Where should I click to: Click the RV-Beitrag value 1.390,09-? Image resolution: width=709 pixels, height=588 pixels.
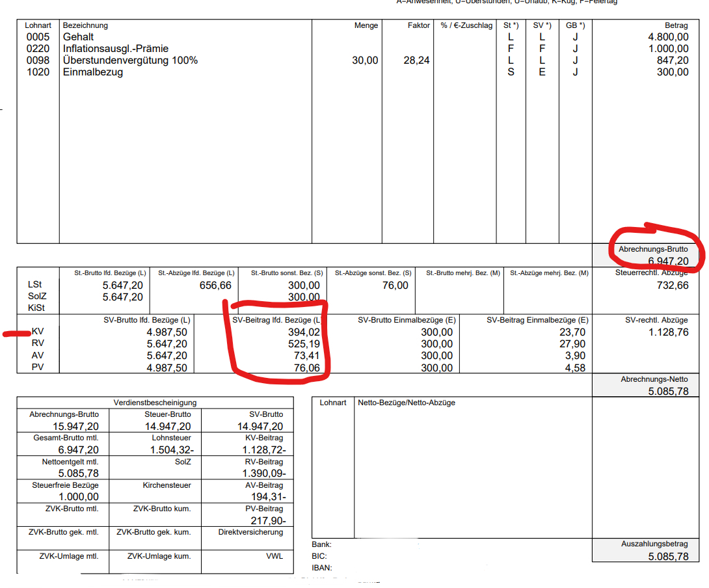coord(264,474)
